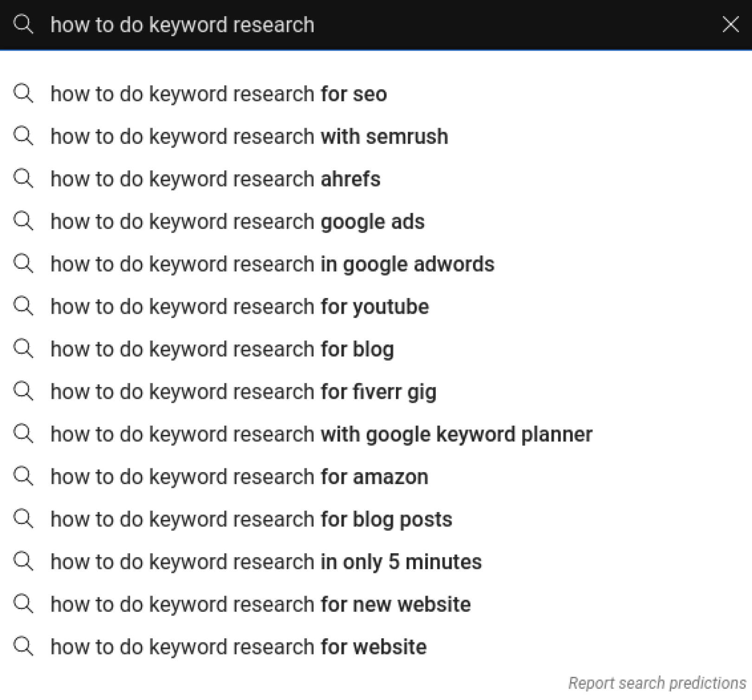Open the Report search predictions link
This screenshot has width=752, height=700.
pyautogui.click(x=656, y=683)
